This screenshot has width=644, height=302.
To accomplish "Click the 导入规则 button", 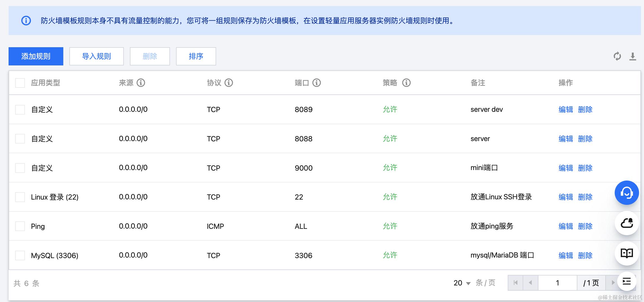I will click(96, 56).
